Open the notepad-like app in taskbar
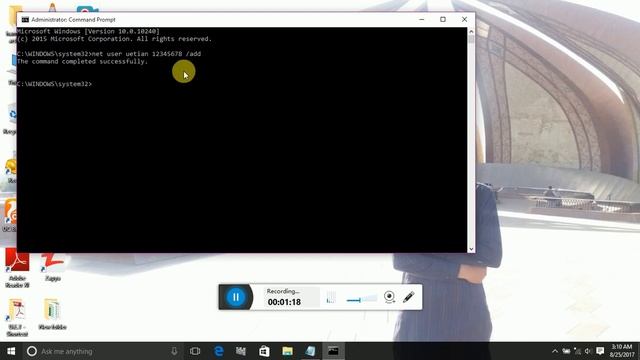The width and height of the screenshot is (640, 360). (310, 351)
